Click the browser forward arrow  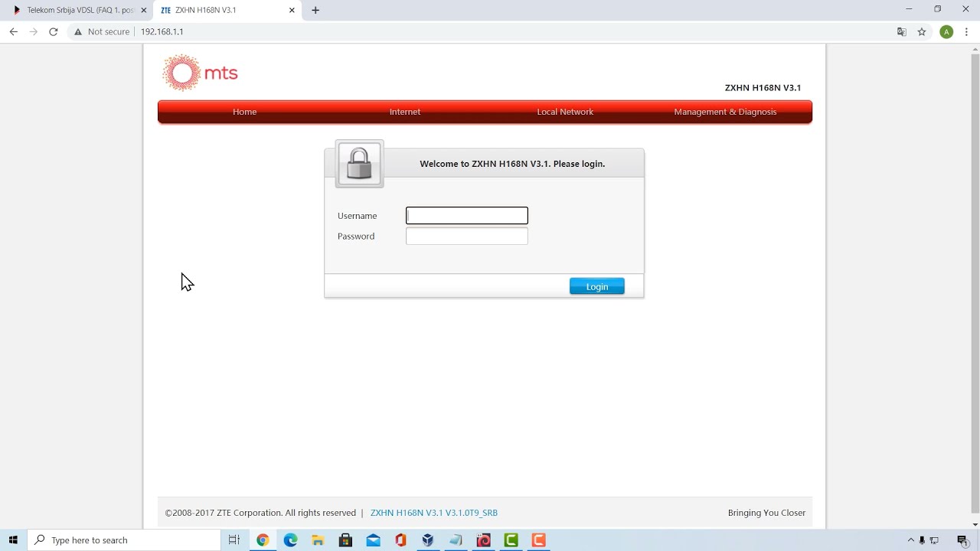coord(33,32)
